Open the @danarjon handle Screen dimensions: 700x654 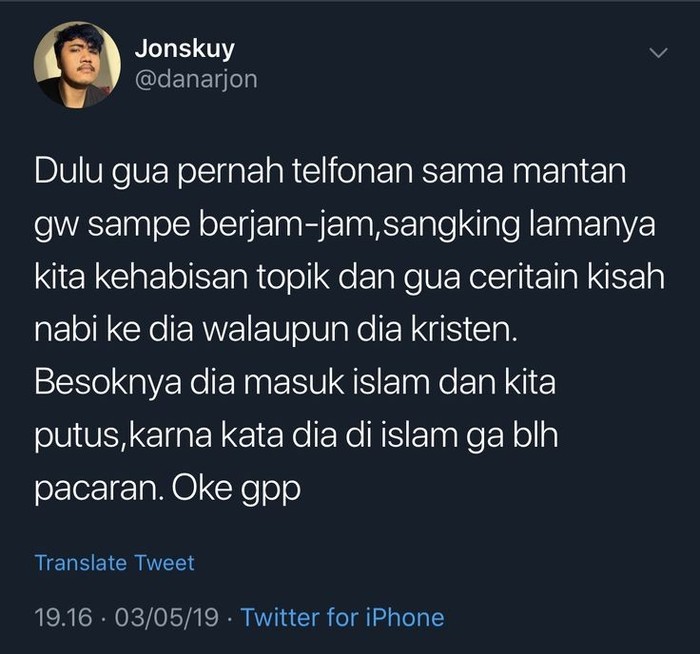click(196, 80)
